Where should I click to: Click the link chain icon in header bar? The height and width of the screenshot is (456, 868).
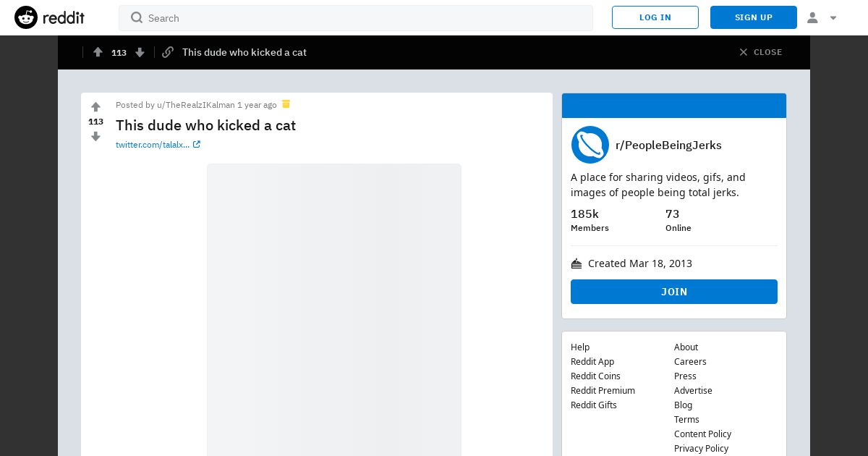(x=168, y=52)
